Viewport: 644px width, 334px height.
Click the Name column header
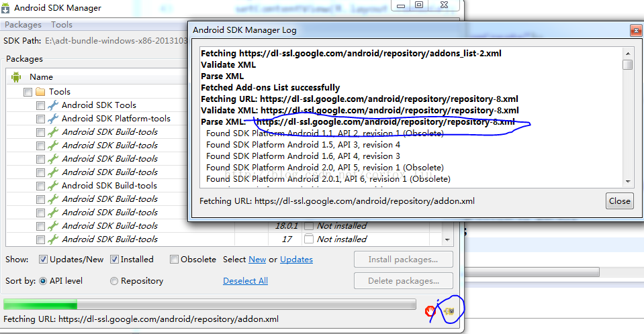pos(41,76)
